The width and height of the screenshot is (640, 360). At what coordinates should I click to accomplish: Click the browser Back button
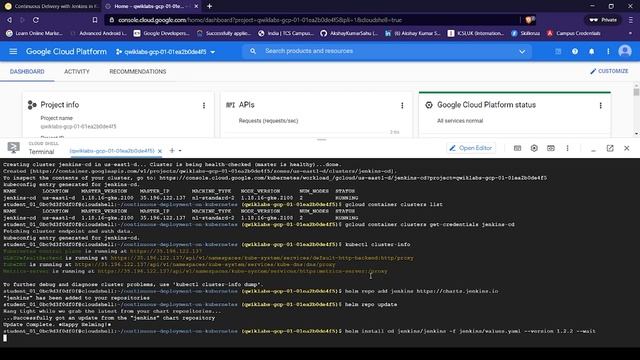(x=9, y=20)
